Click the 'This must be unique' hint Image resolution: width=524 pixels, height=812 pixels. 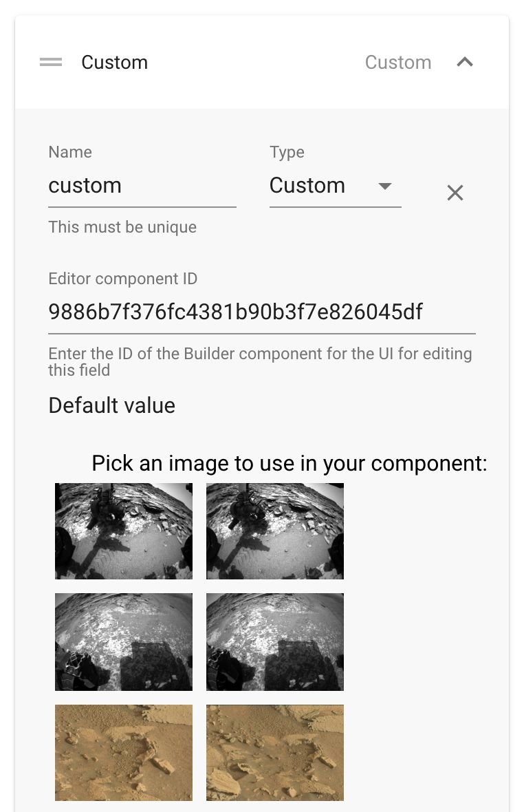[122, 227]
